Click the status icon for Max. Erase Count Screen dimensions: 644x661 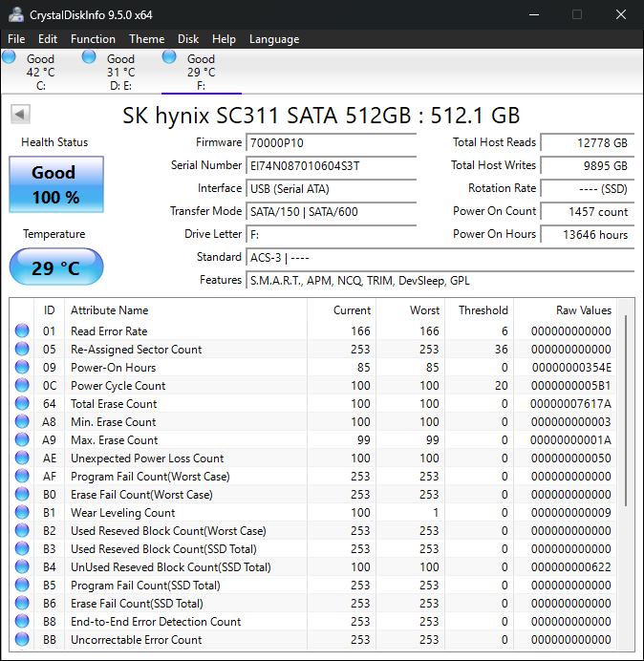tap(22, 439)
